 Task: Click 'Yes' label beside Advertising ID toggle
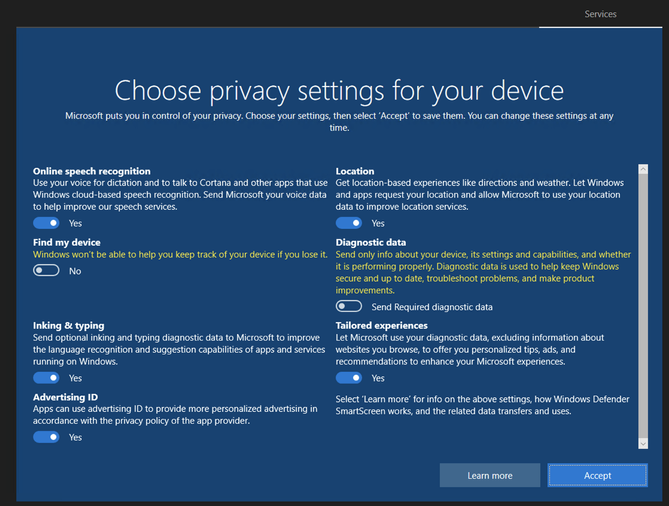pos(76,437)
